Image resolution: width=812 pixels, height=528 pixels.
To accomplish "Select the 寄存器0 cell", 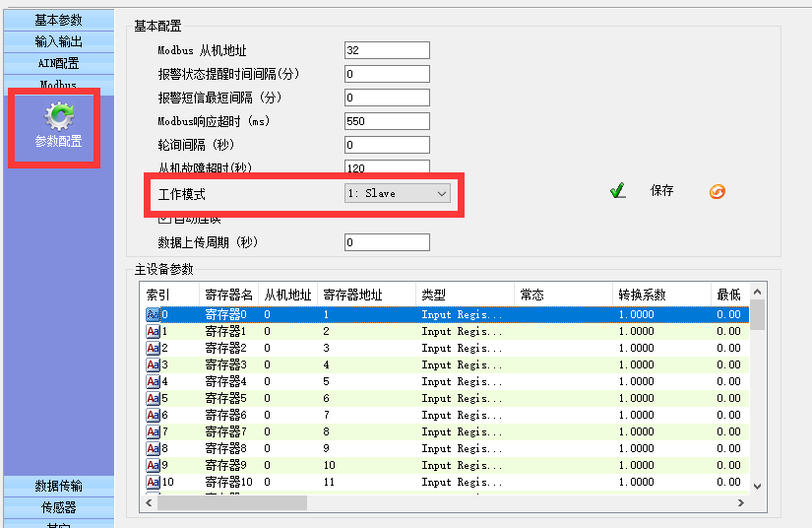I will pyautogui.click(x=225, y=314).
